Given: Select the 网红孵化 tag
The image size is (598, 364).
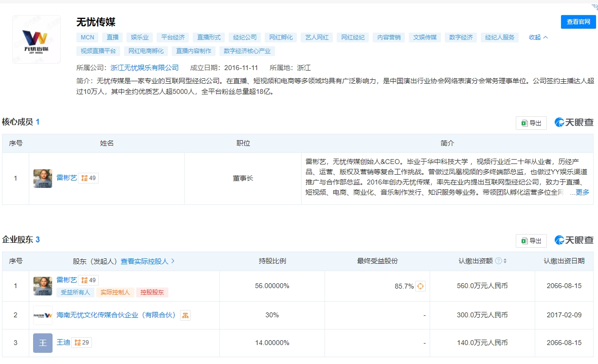Looking at the screenshot, I should tap(281, 37).
